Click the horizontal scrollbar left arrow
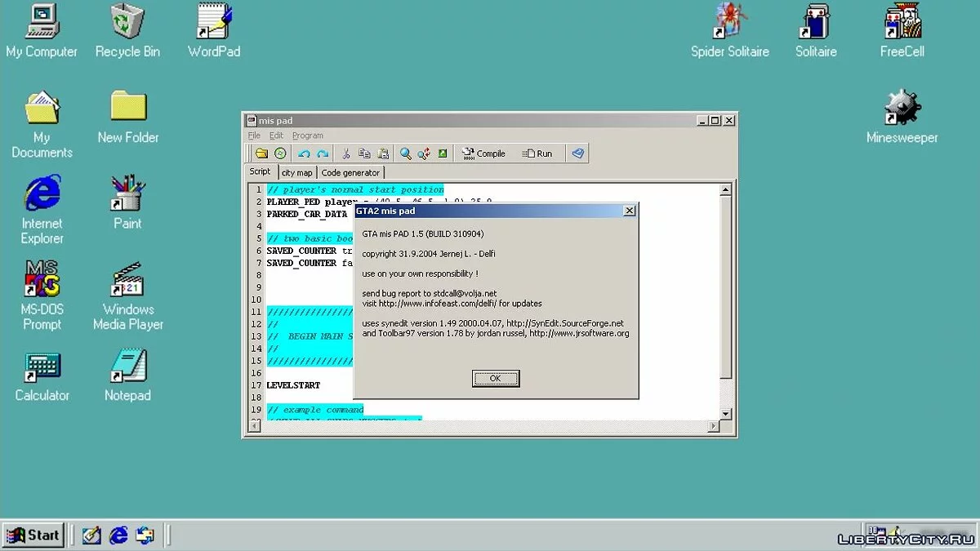 coord(253,426)
